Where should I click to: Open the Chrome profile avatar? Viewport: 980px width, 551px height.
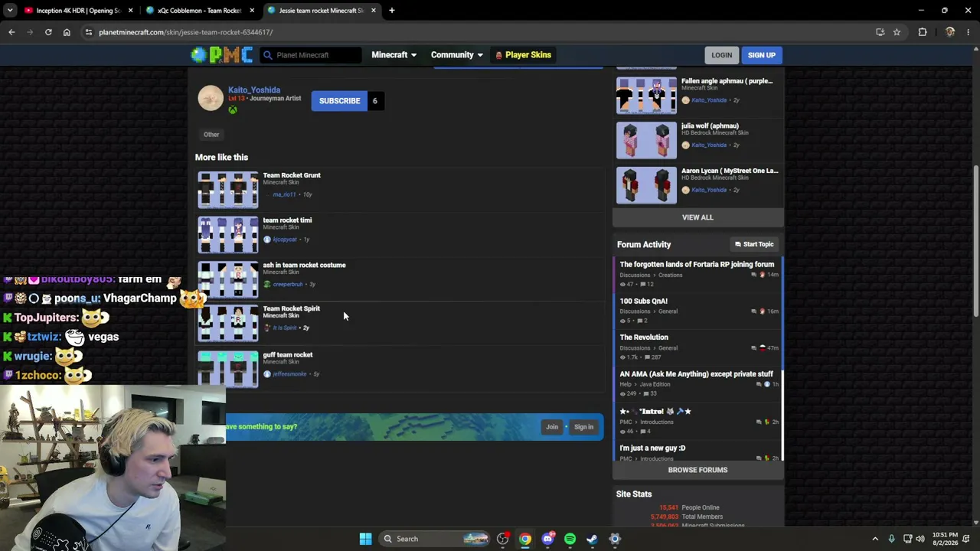tap(950, 32)
